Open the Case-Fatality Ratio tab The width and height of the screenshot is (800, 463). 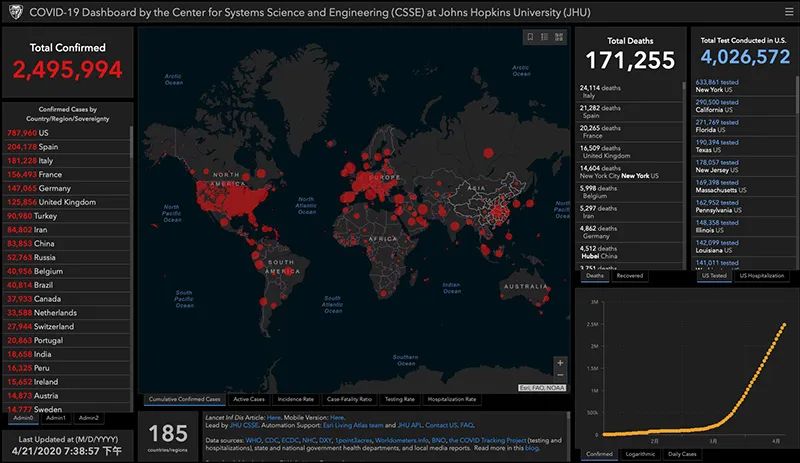coord(347,399)
